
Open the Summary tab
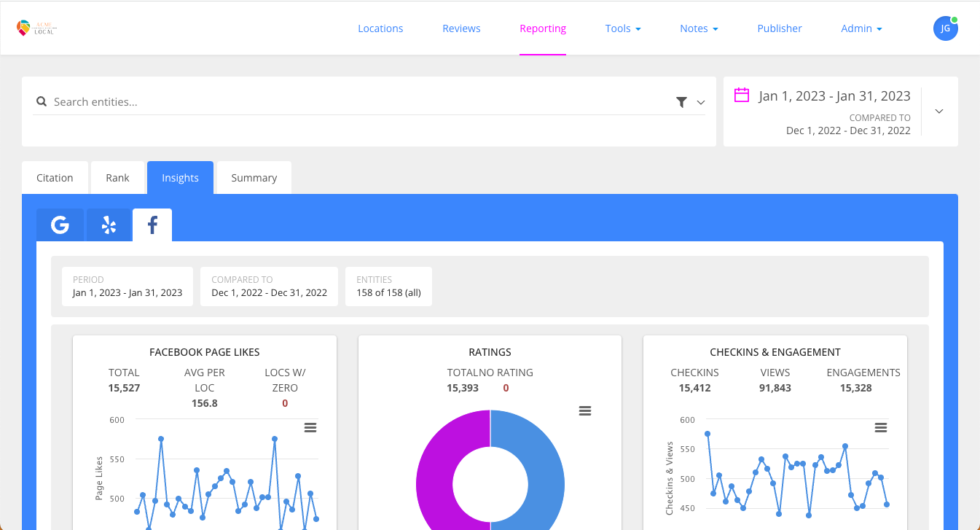coord(254,177)
